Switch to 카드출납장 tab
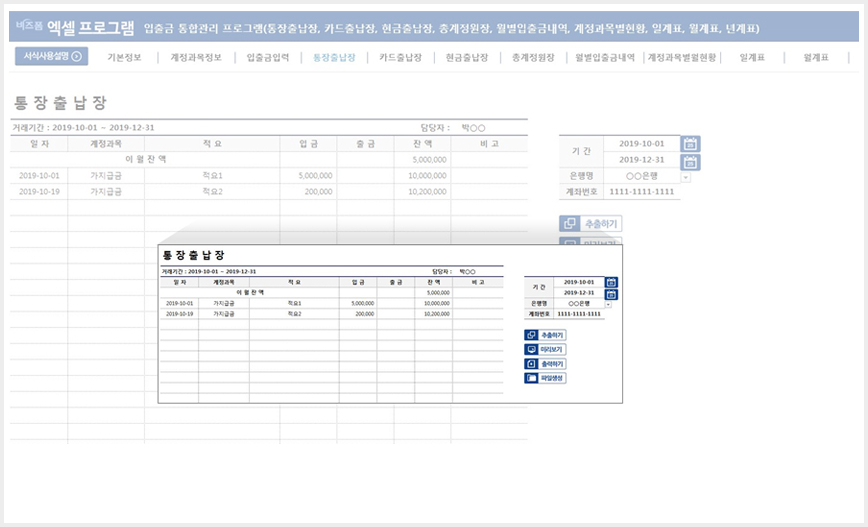Viewport: 868px width, 527px height. pyautogui.click(x=400, y=57)
